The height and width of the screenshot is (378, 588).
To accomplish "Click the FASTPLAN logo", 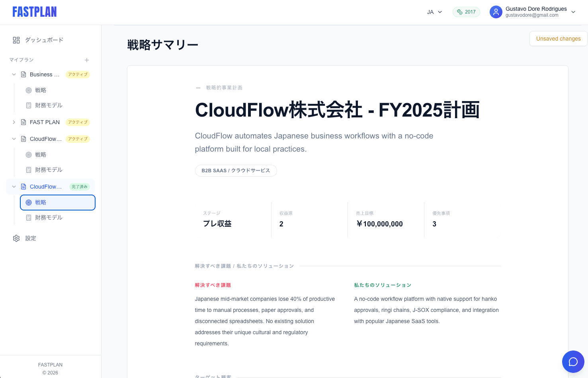I will 35,12.
